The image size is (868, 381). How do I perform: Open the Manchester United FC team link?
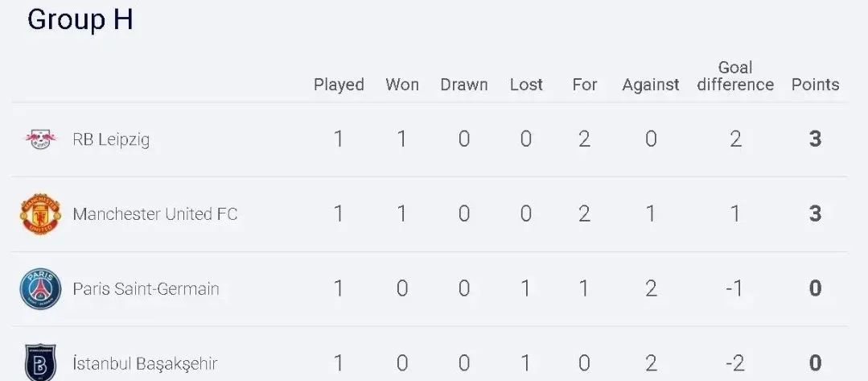[155, 214]
